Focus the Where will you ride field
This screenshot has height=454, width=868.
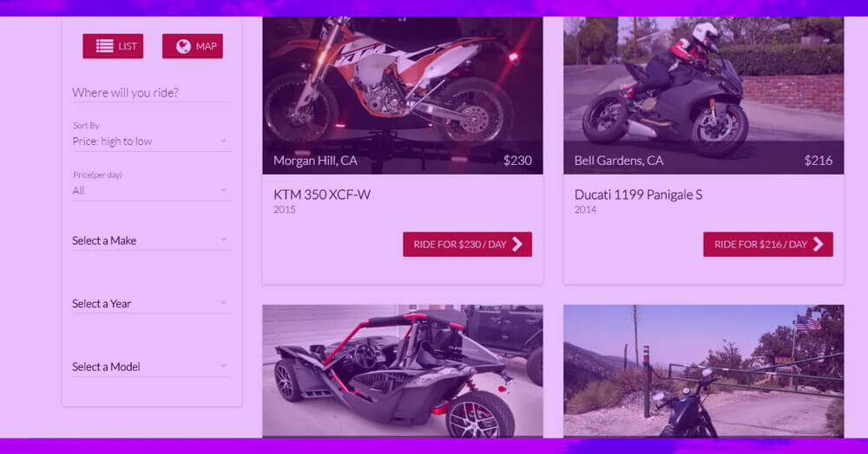tap(150, 93)
